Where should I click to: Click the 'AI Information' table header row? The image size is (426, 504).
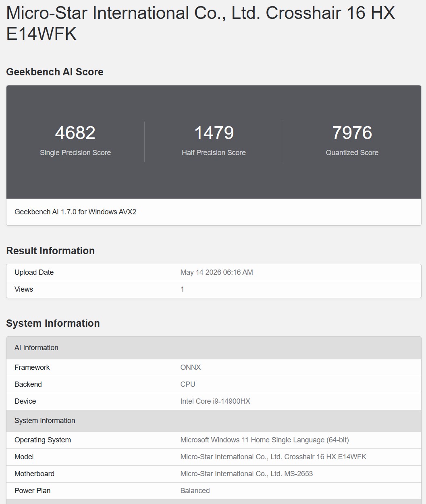(214, 348)
